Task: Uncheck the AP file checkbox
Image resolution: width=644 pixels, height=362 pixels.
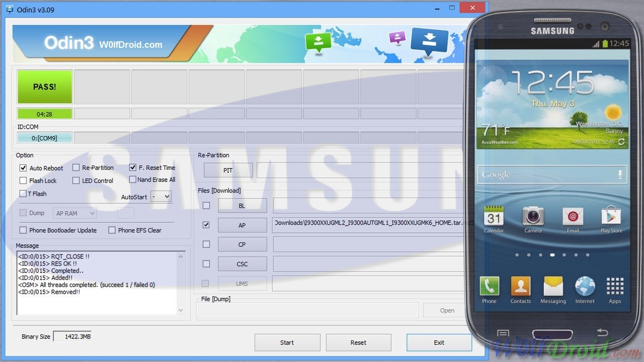Action: click(x=206, y=225)
